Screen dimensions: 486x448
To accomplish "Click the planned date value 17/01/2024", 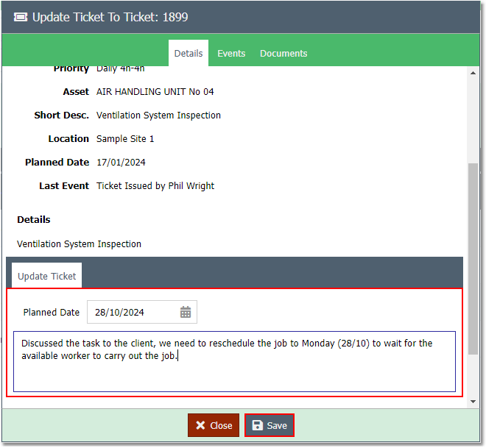I will (x=121, y=163).
